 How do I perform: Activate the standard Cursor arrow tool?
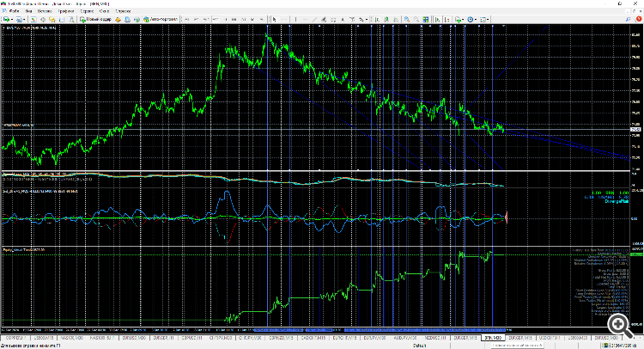coord(275,19)
